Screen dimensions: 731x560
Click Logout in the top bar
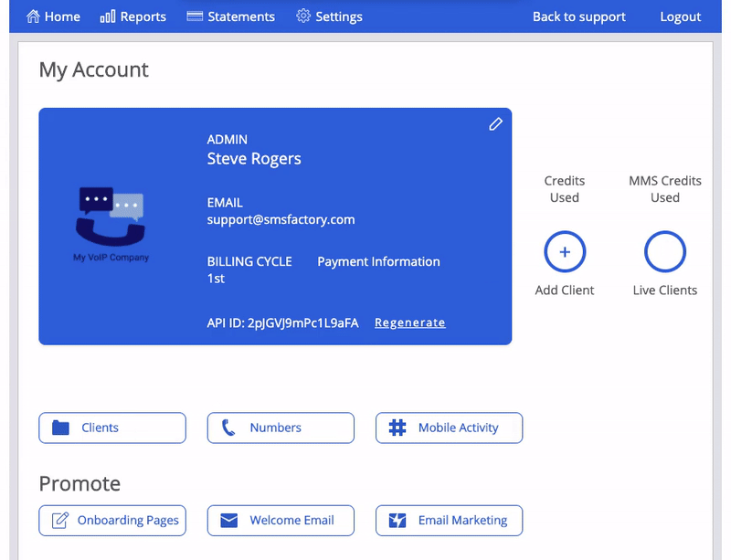680,16
